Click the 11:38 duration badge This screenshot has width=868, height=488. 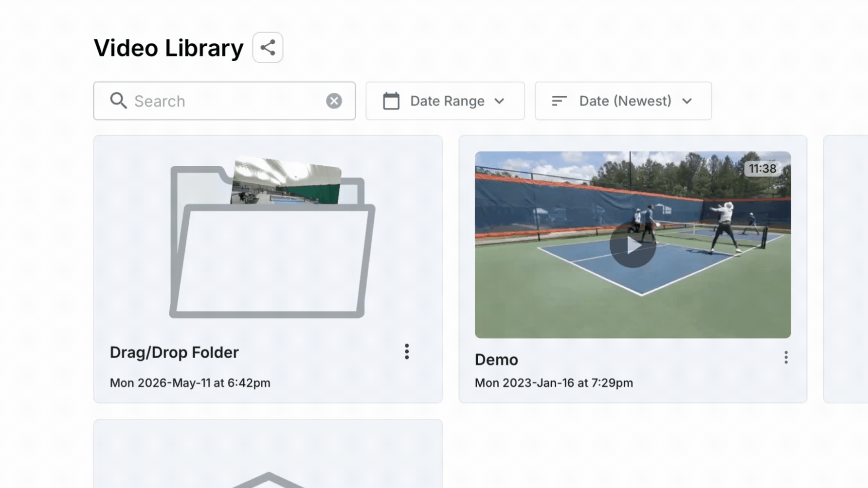click(762, 169)
